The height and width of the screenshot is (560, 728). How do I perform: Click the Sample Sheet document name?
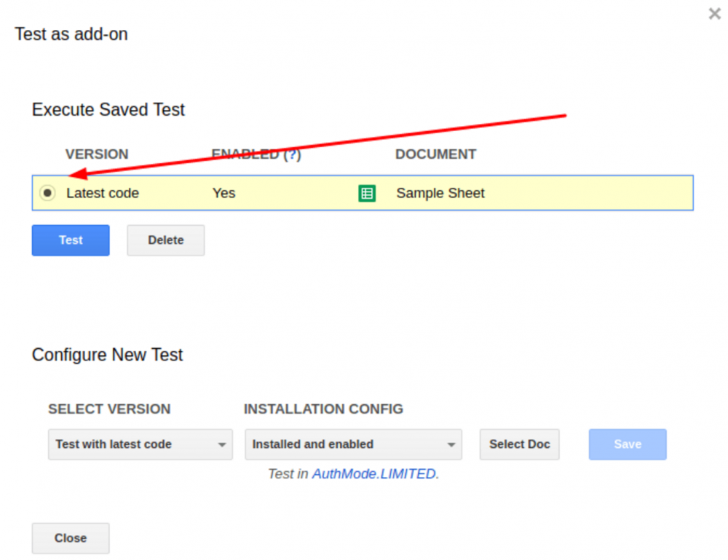pyautogui.click(x=440, y=193)
